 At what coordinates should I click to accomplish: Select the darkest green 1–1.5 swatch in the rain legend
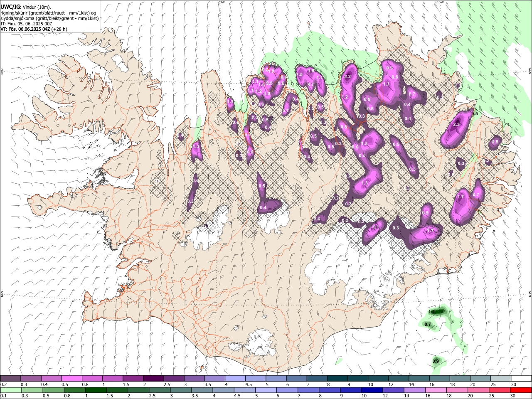(96, 390)
